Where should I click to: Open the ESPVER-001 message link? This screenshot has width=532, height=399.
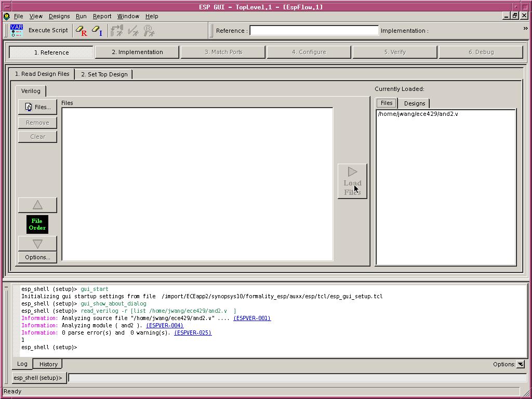pos(252,318)
